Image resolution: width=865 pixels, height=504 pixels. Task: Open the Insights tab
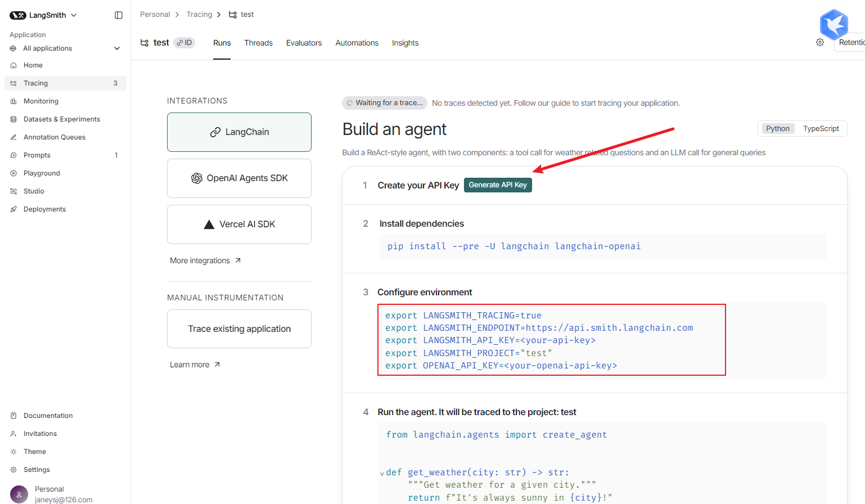click(406, 43)
